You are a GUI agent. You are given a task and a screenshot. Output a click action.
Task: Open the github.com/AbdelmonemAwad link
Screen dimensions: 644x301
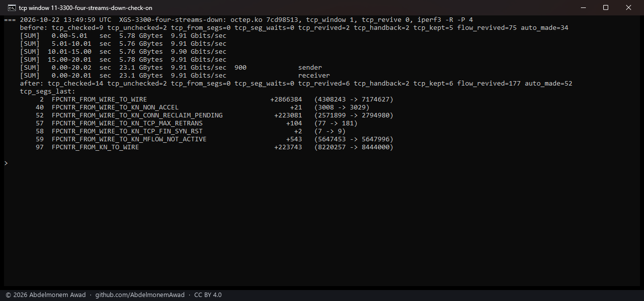(140, 295)
